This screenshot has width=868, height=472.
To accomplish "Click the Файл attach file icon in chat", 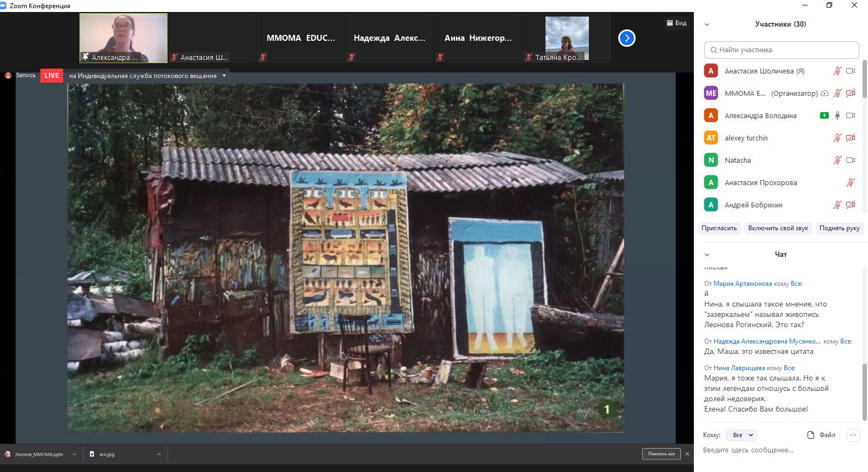I will coord(811,435).
